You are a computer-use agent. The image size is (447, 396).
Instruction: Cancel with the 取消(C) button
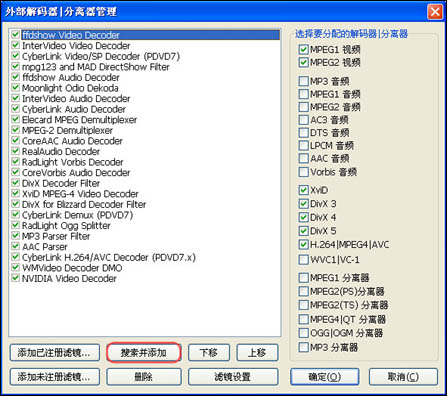pyautogui.click(x=403, y=377)
